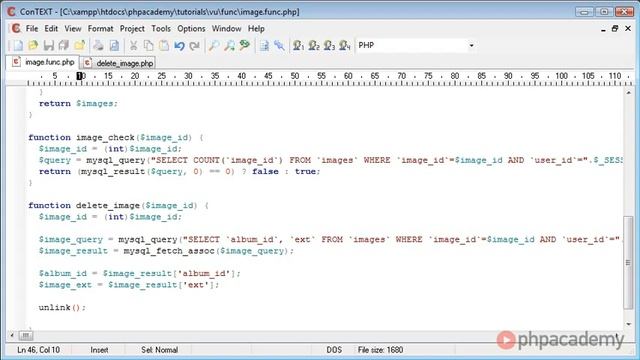Restore the inner document window
This screenshot has width=640, height=360.
(x=615, y=29)
